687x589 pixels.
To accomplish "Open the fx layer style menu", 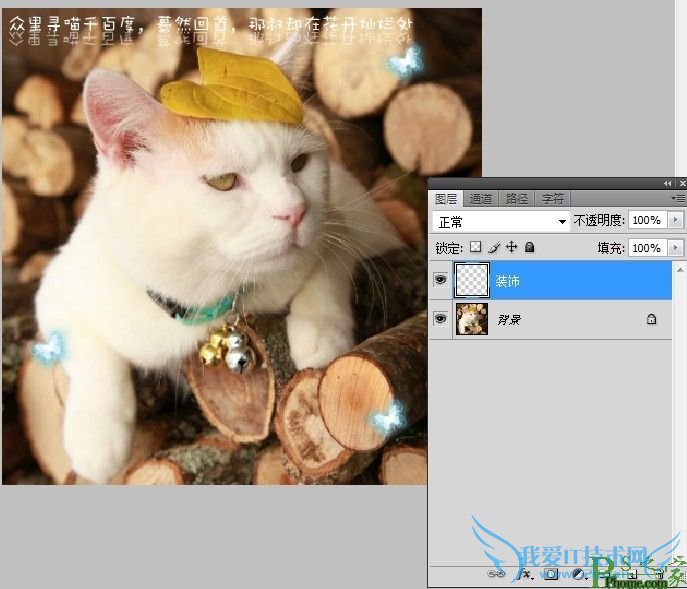I will click(524, 574).
